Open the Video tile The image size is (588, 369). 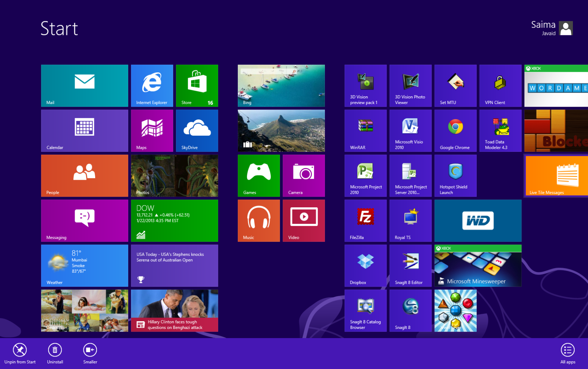[304, 221]
